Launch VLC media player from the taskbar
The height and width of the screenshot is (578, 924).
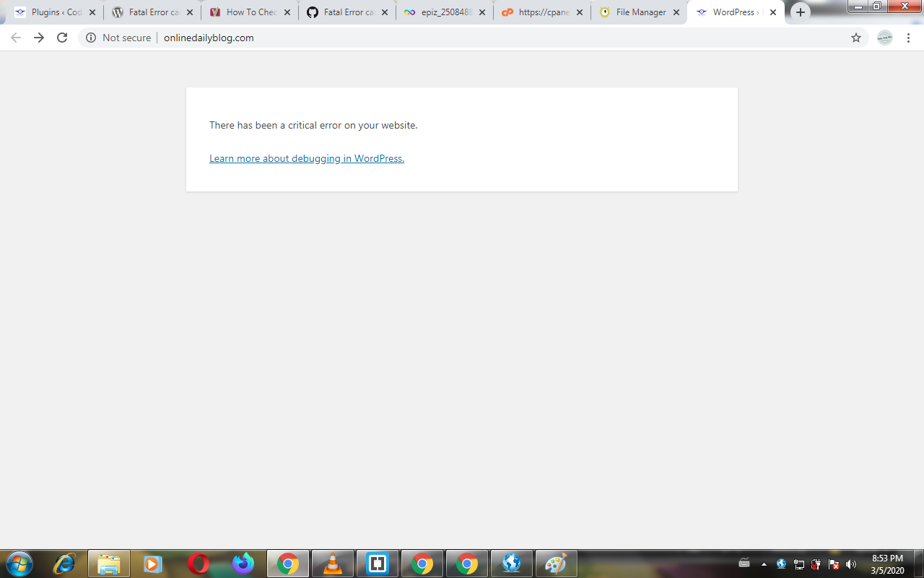coord(333,563)
